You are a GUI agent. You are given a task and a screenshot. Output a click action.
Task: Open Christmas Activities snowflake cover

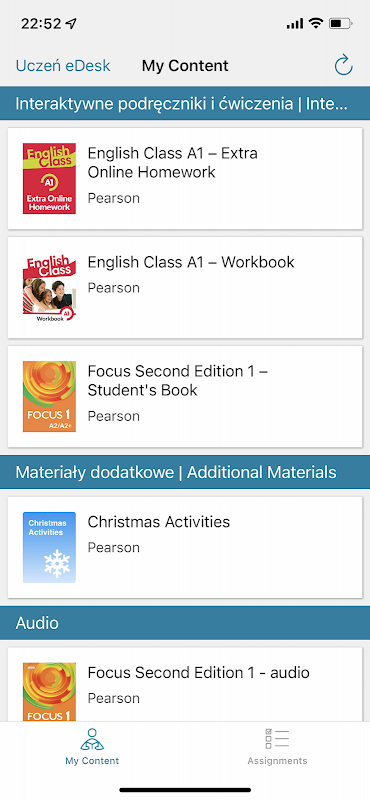50,547
